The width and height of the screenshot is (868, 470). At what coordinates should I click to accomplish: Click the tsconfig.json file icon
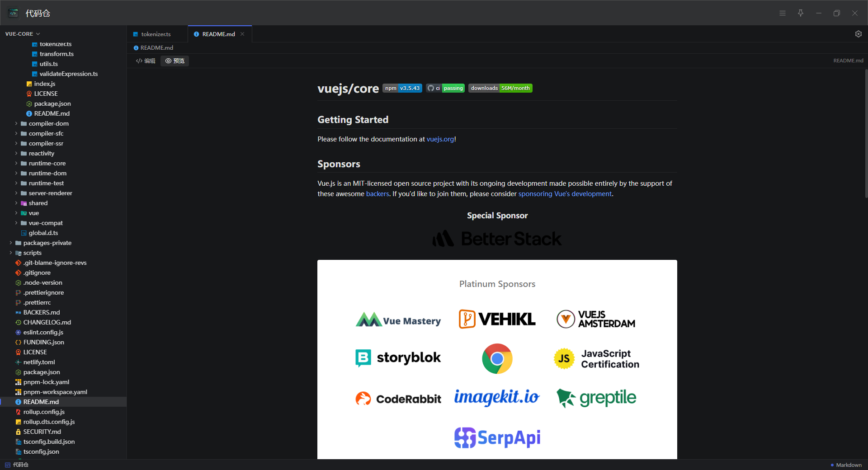pos(18,451)
